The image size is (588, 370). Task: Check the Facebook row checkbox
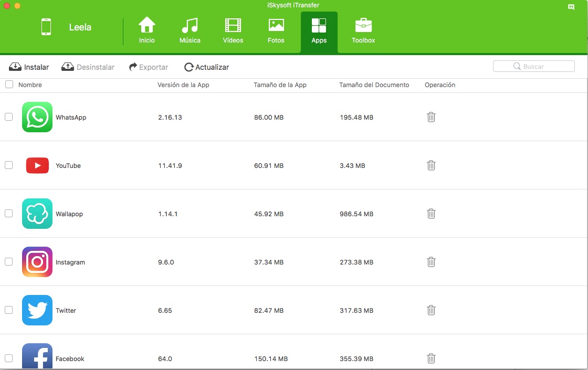tap(8, 358)
